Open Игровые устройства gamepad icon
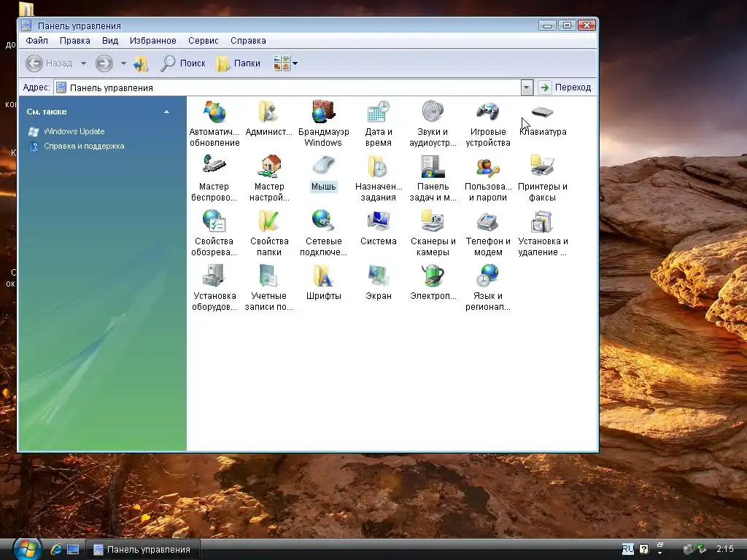 (x=488, y=123)
